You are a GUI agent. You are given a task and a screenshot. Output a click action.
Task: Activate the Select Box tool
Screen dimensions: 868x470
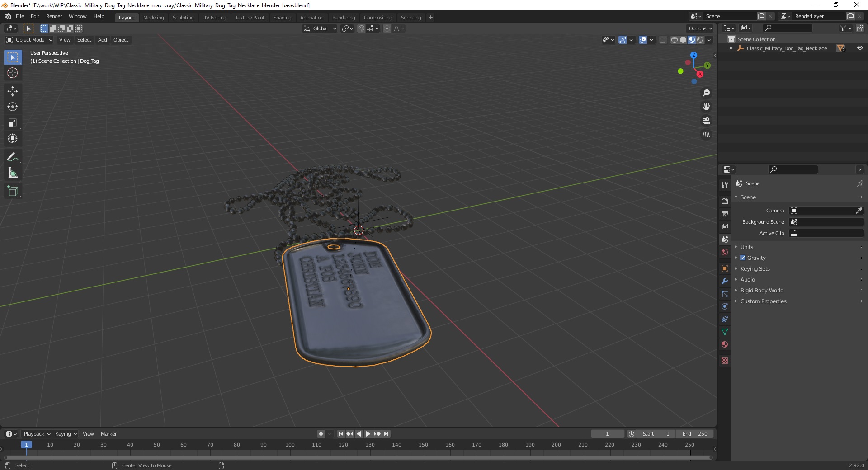click(13, 57)
